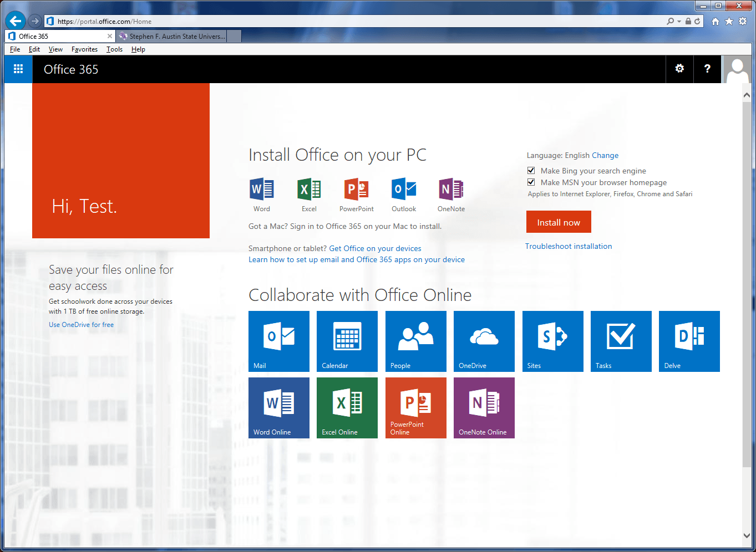Image resolution: width=756 pixels, height=552 pixels.
Task: Open the Office 365 app launcher grid
Action: point(18,69)
